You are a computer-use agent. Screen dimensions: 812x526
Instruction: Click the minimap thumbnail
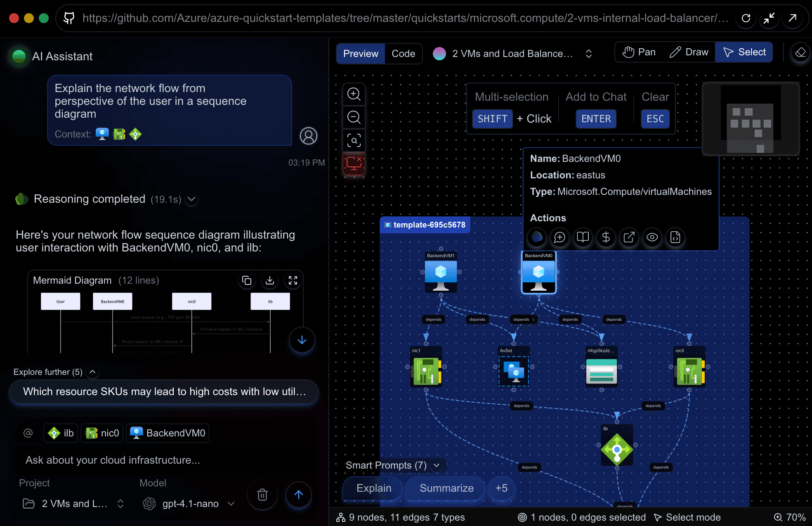[751, 118]
